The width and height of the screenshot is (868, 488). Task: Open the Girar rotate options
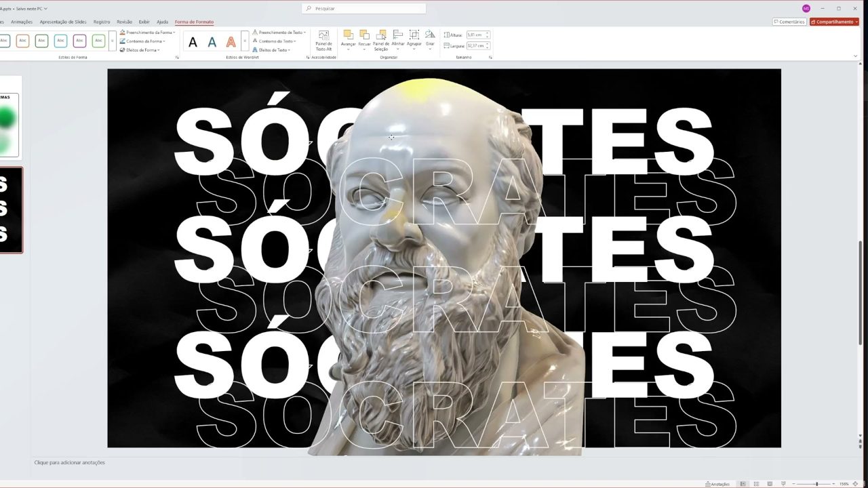pyautogui.click(x=430, y=40)
